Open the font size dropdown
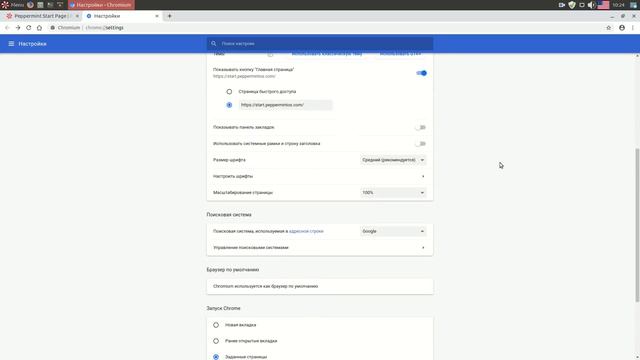 pos(393,160)
